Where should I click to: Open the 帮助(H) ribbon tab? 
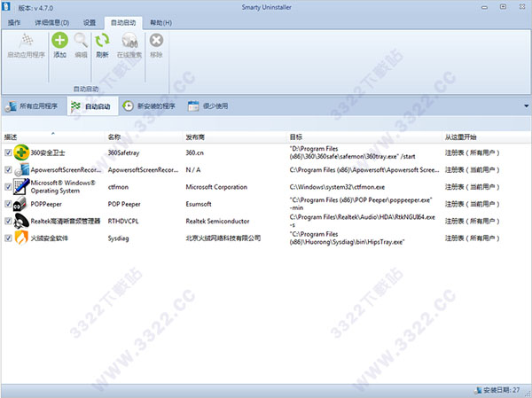[x=160, y=23]
